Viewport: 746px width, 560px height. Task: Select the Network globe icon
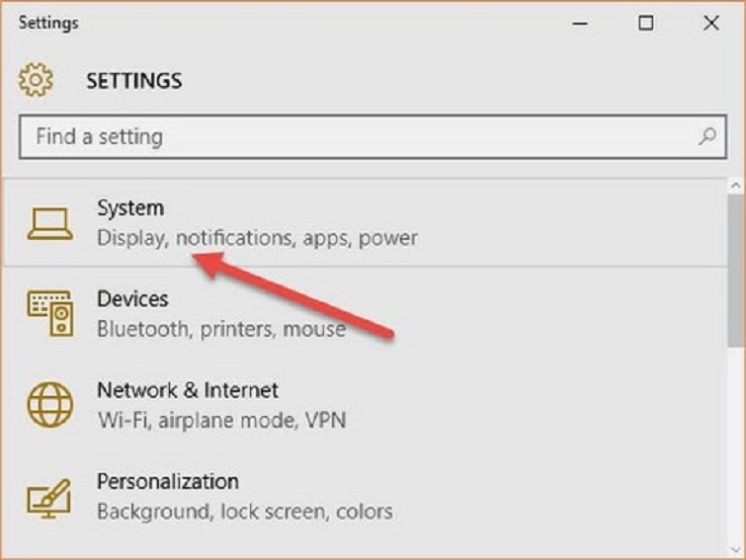49,404
